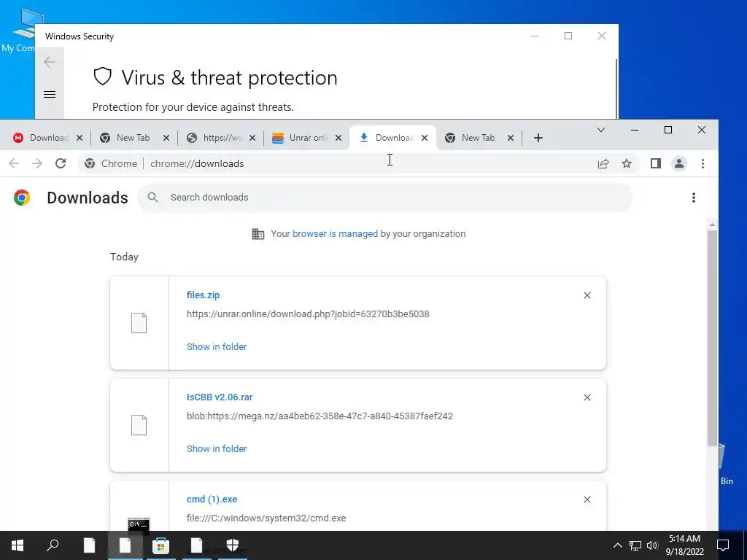Click the file:///C:/windows/system32/cmd.exe text

(266, 518)
